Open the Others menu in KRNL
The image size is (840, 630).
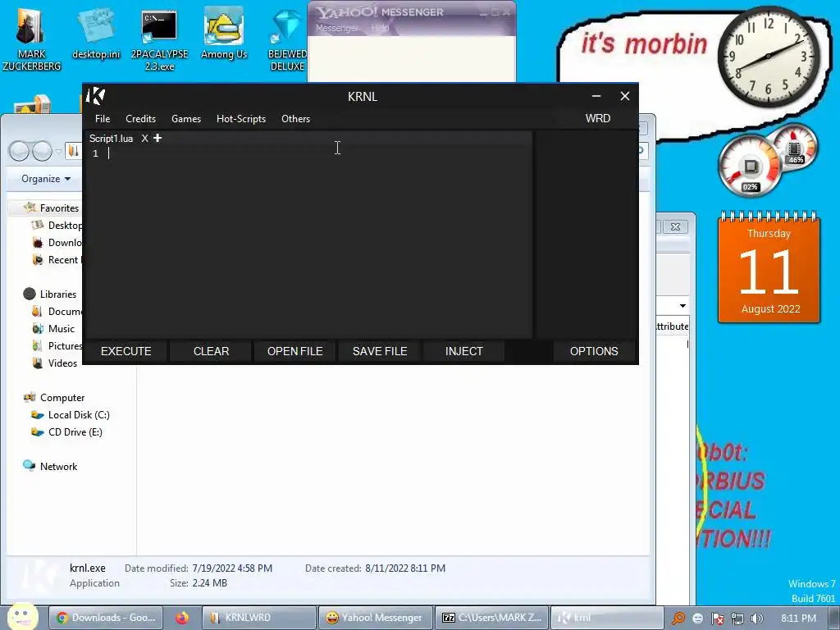[x=295, y=119]
